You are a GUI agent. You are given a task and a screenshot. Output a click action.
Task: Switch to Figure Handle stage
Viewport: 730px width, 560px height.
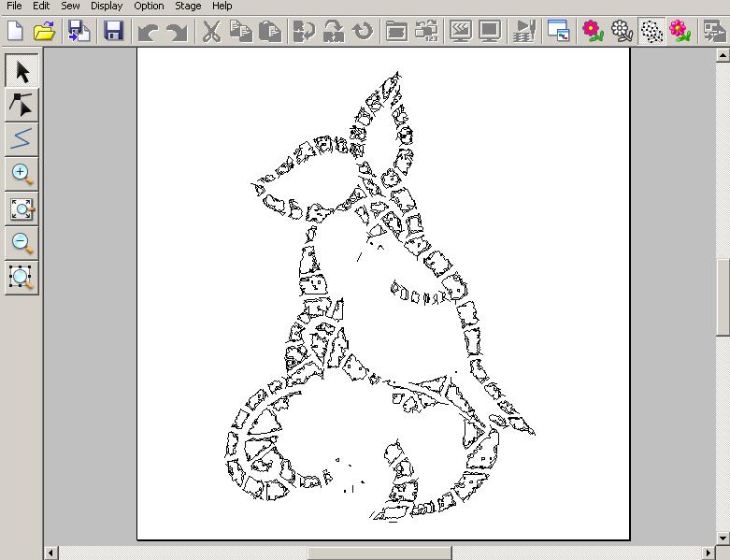point(651,32)
